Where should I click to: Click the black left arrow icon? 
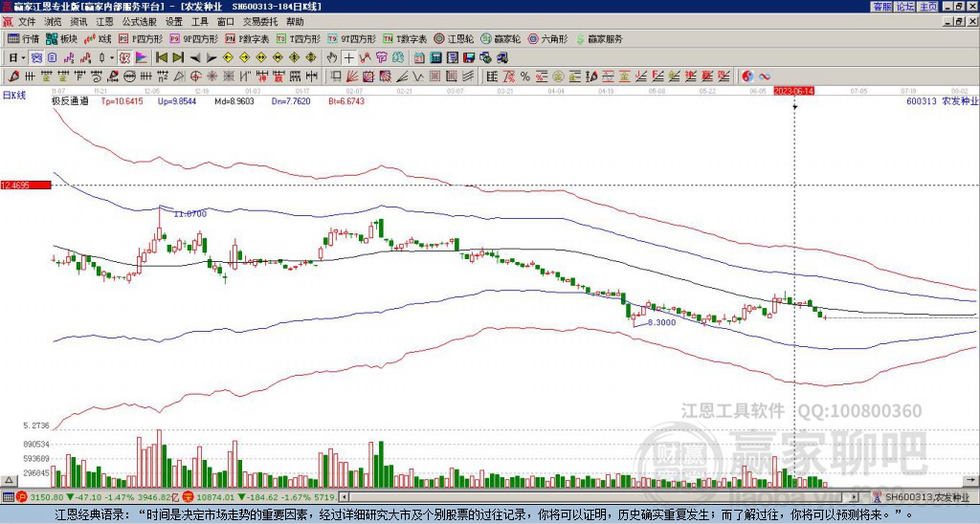coord(194,57)
